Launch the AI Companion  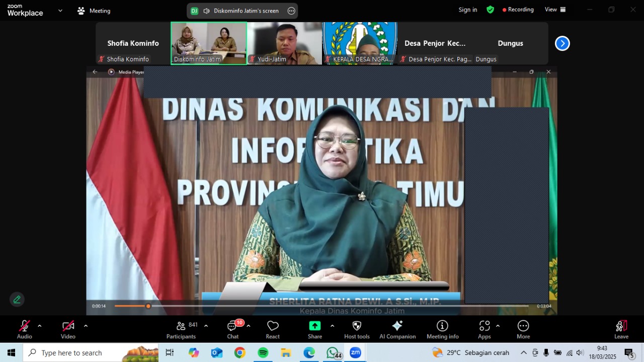(397, 329)
